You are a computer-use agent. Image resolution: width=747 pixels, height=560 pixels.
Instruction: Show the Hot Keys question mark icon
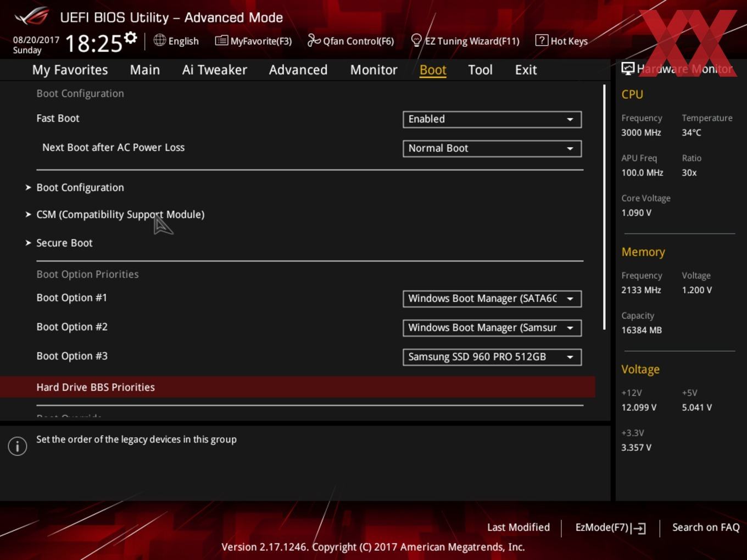pos(542,40)
